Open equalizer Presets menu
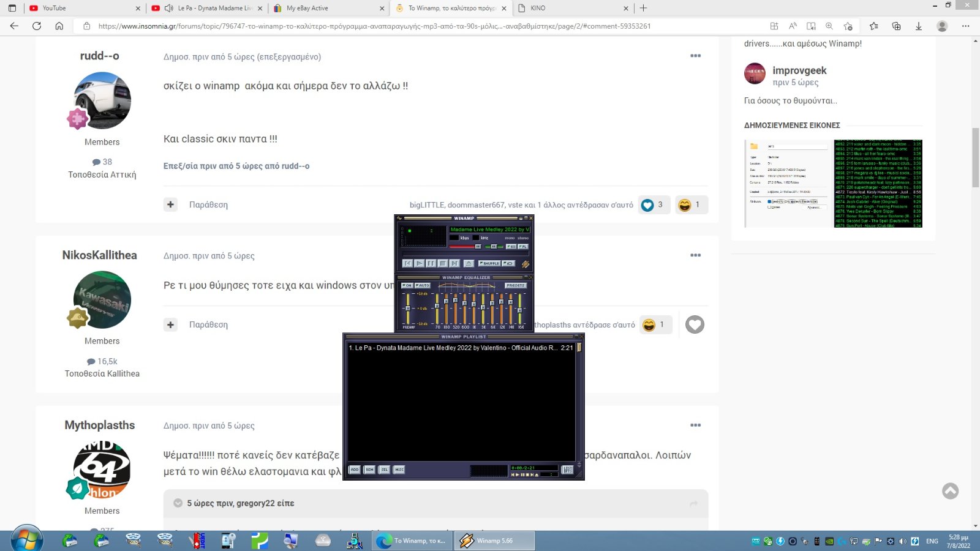Viewport: 980px width, 551px height. coord(516,285)
